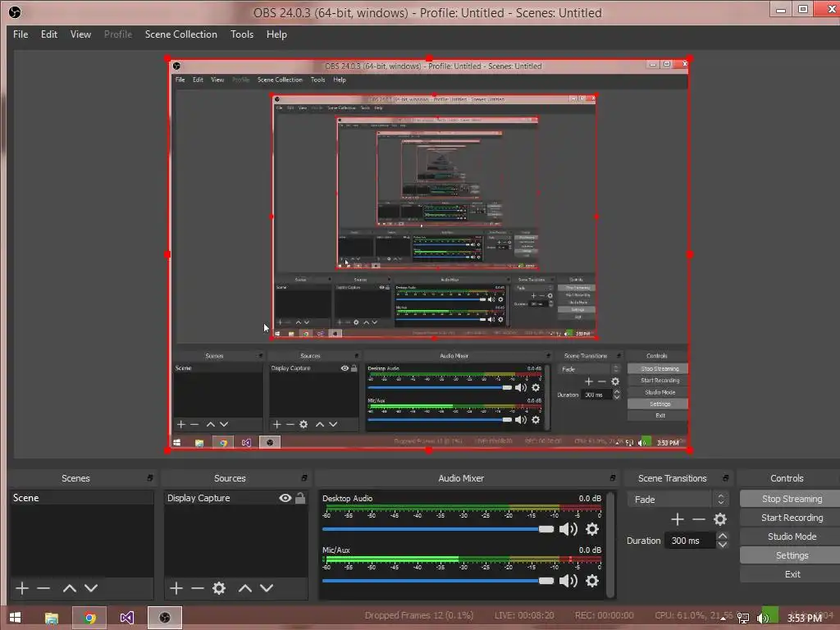Click Desktop Audio volume slider handle
840x630 pixels.
546,529
